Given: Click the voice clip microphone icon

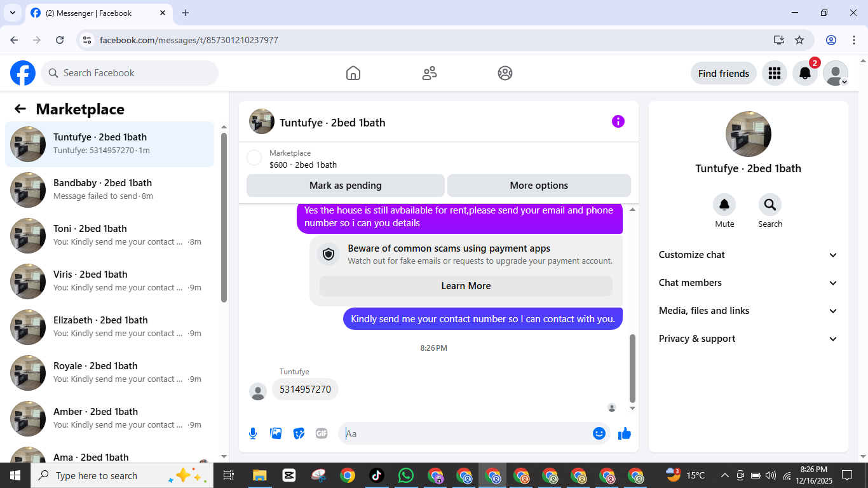Looking at the screenshot, I should pos(253,433).
